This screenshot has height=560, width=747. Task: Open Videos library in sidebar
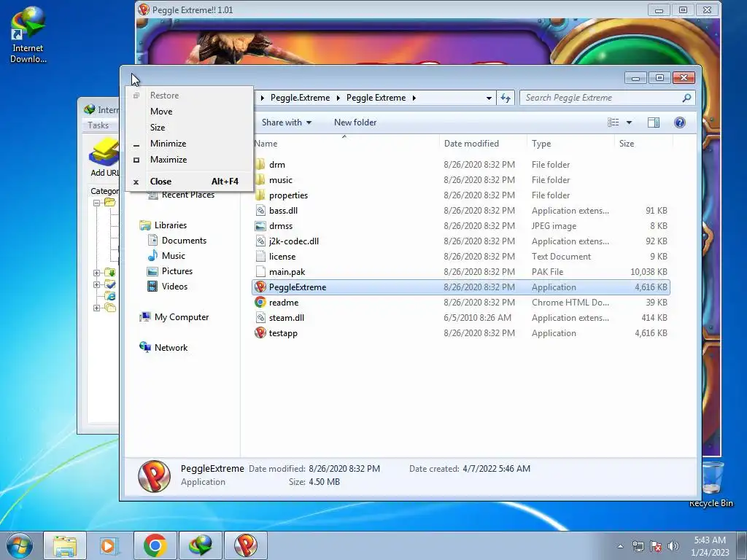174,286
